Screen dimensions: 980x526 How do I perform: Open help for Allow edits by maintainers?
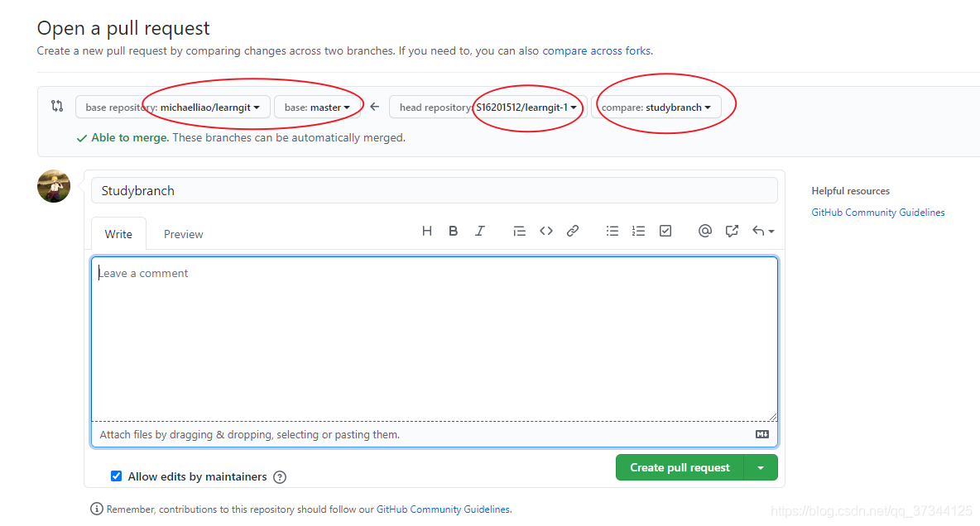[x=280, y=477]
